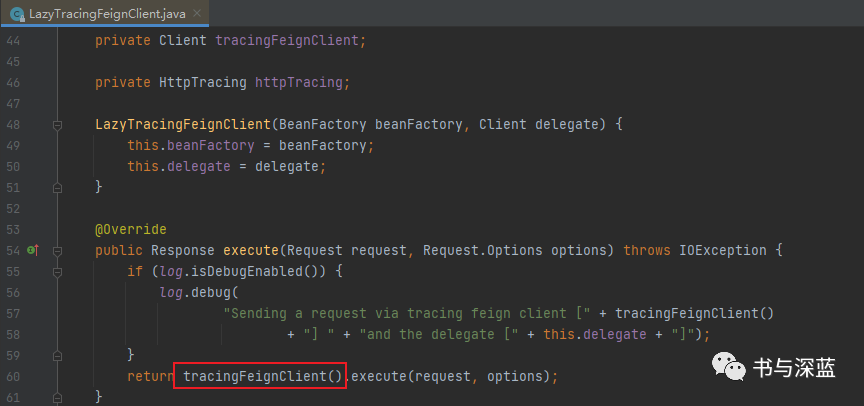Click the fold end marker at line 51
The image size is (864, 406).
57,188
